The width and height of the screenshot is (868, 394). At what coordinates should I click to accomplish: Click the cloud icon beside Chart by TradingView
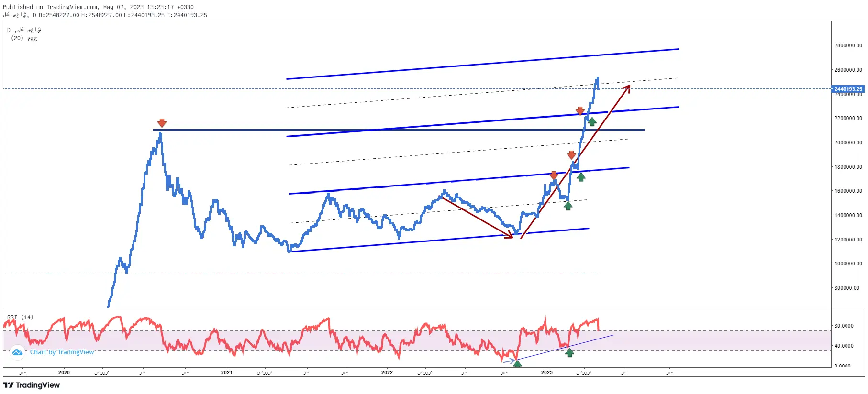click(x=18, y=352)
